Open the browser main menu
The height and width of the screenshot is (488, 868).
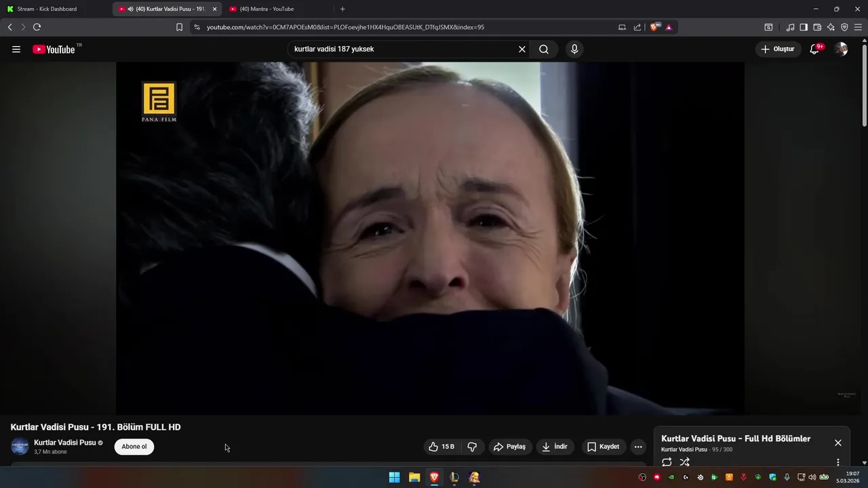click(x=859, y=27)
